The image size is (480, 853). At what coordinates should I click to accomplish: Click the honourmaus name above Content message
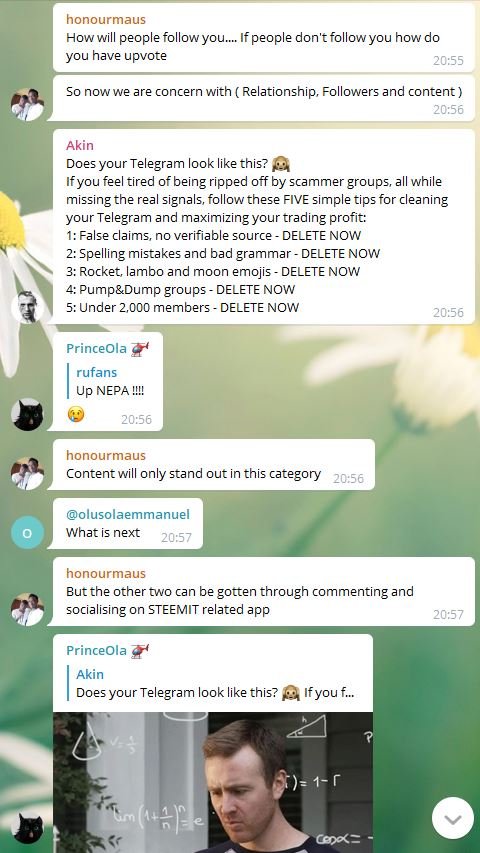click(x=106, y=455)
